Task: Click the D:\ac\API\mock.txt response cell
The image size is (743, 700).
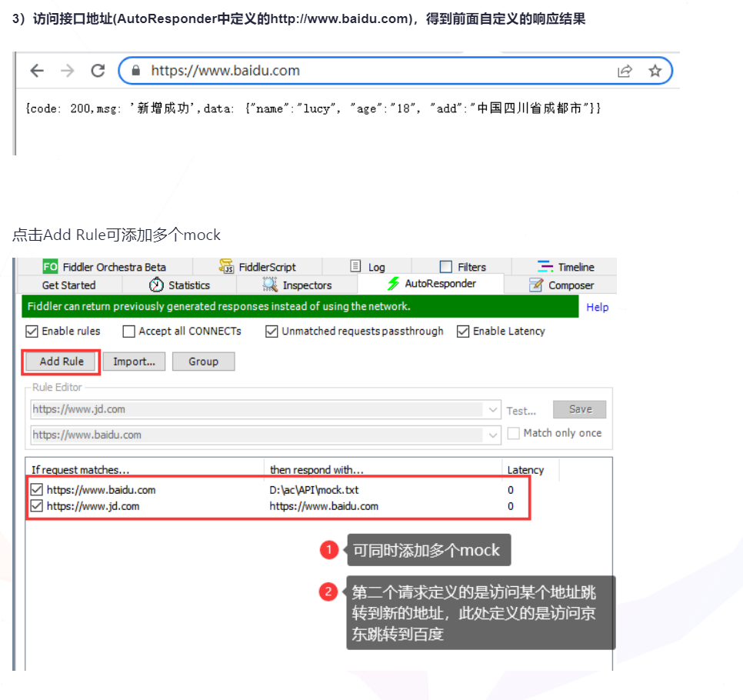Action: point(314,490)
